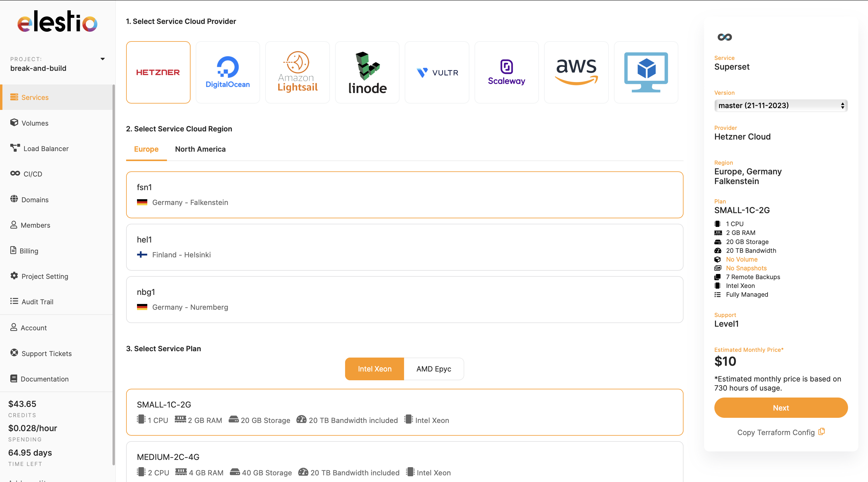Open Billing in the sidebar
Viewport: 868px width, 482px height.
(29, 251)
